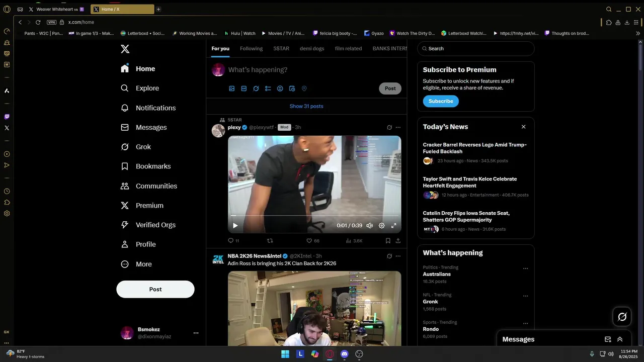This screenshot has width=644, height=362.
Task: Go to Profile page
Action: 138,244
